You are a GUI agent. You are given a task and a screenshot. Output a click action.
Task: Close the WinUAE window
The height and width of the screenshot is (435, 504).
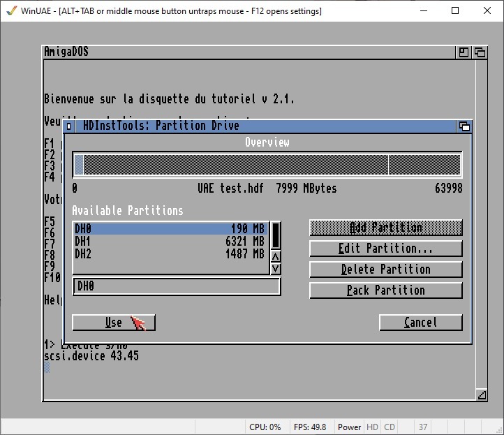(x=487, y=10)
